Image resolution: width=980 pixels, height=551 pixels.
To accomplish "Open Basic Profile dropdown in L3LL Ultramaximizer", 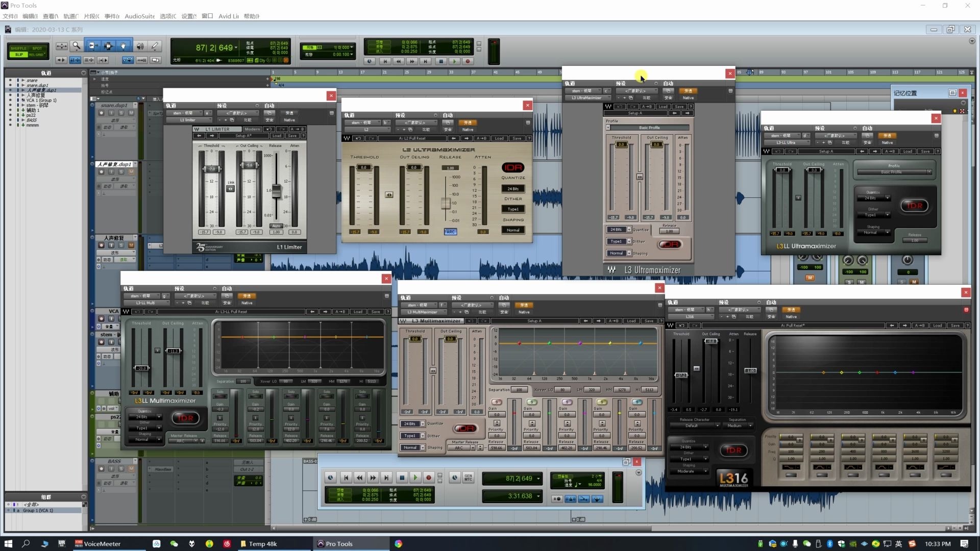I will [x=894, y=172].
